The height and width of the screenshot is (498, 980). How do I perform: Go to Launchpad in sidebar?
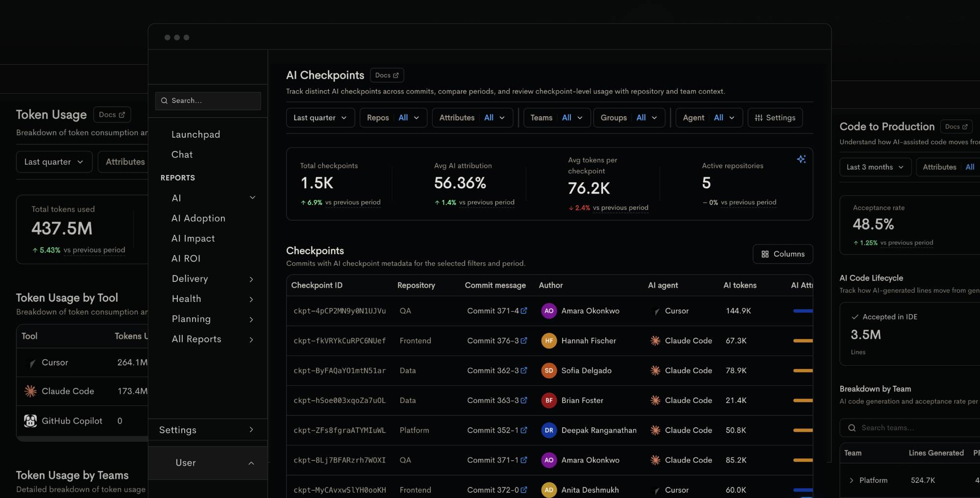(196, 134)
